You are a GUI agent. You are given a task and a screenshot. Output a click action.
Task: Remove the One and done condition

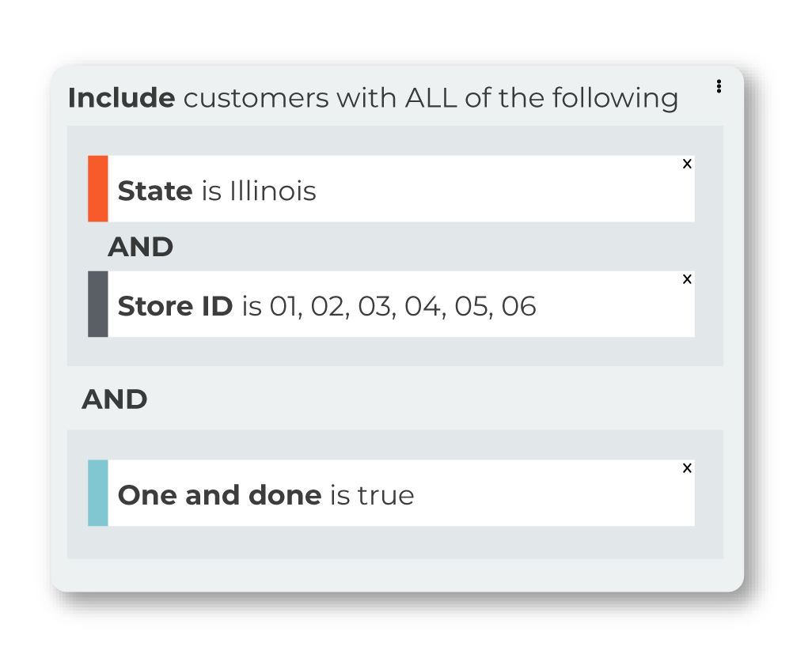point(687,468)
